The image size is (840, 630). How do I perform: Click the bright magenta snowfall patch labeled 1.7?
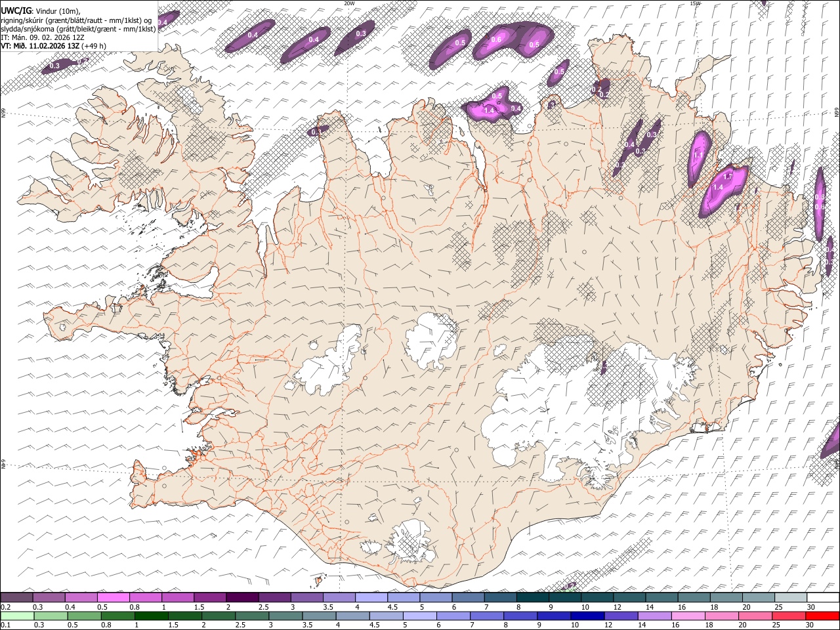[x=724, y=190]
